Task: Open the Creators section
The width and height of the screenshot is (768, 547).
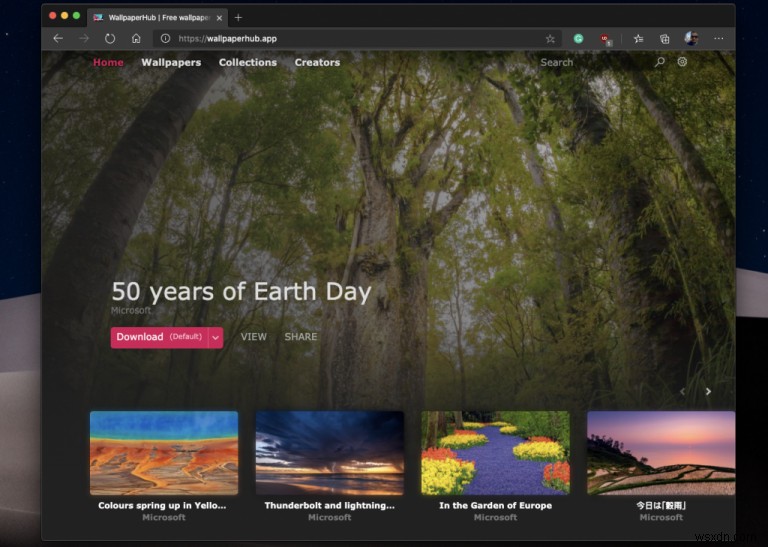Action: tap(317, 62)
